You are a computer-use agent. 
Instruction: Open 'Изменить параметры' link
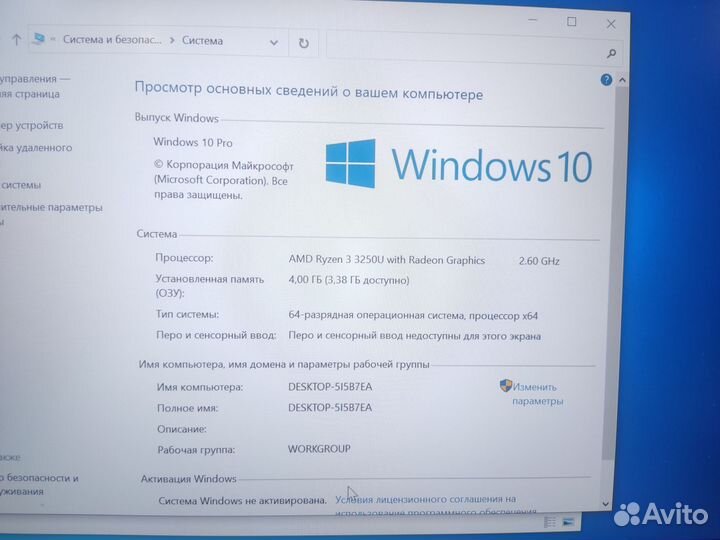(x=537, y=394)
